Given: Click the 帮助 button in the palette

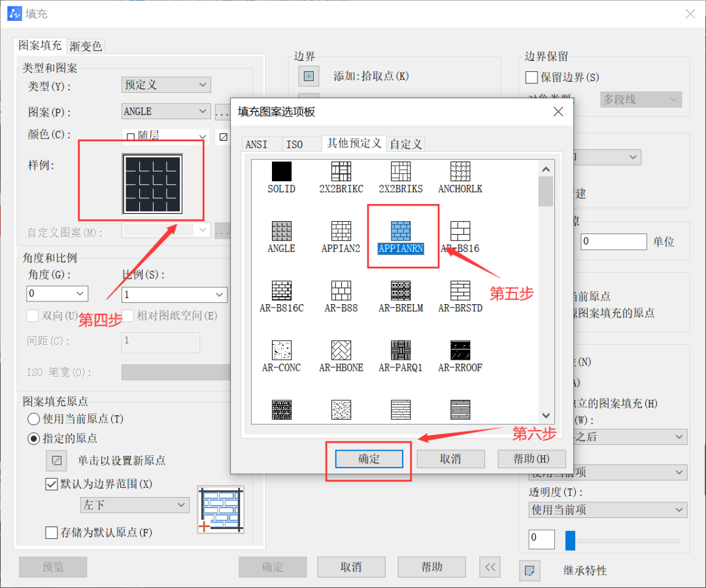Looking at the screenshot, I should point(531,458).
